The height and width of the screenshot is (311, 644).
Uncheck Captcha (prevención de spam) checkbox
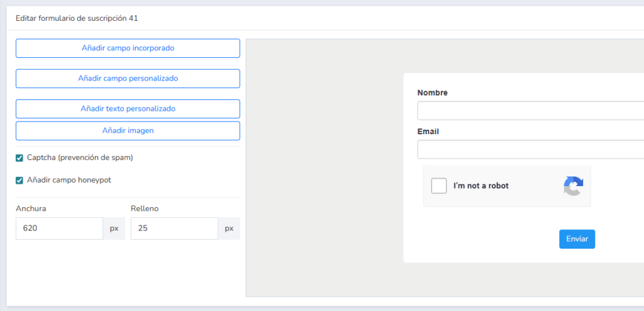(x=19, y=158)
